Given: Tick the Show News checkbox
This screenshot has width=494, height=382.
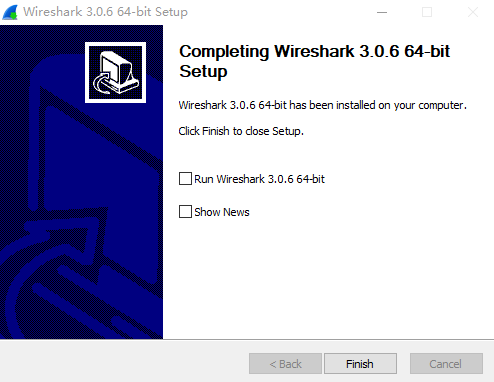Looking at the screenshot, I should coord(185,212).
